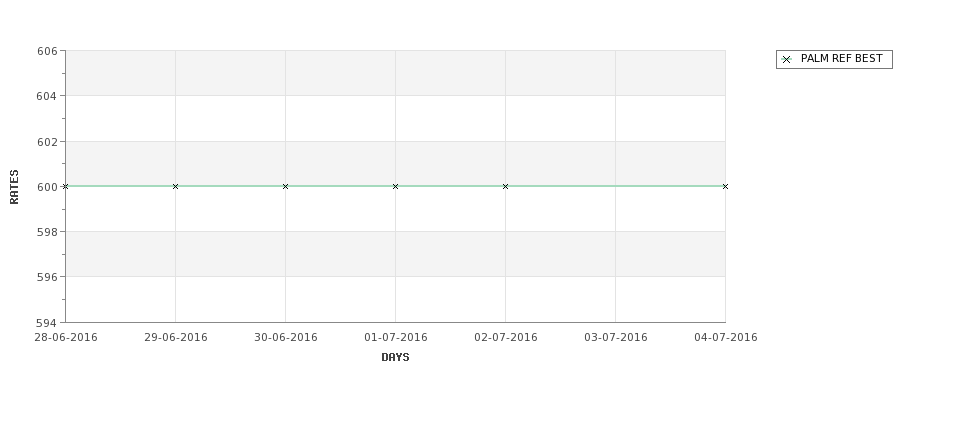Click the 01-07-2016 x-axis date label

(396, 338)
